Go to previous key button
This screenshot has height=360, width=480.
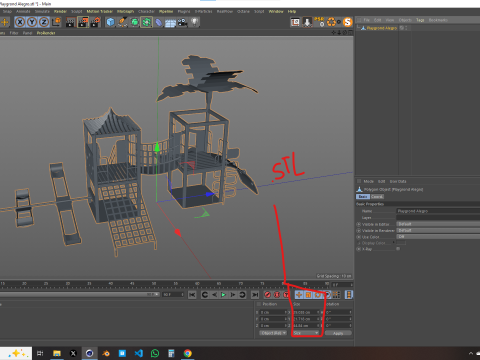205,295
